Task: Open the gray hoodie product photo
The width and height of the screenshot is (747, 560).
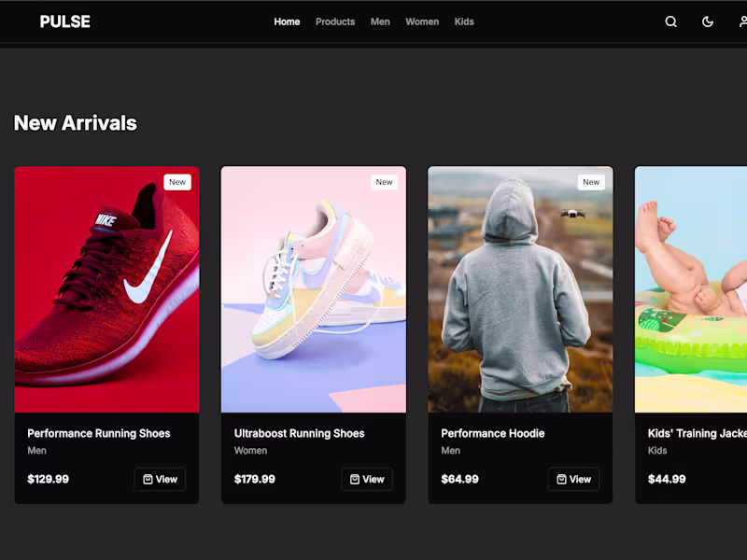Action: 521,289
